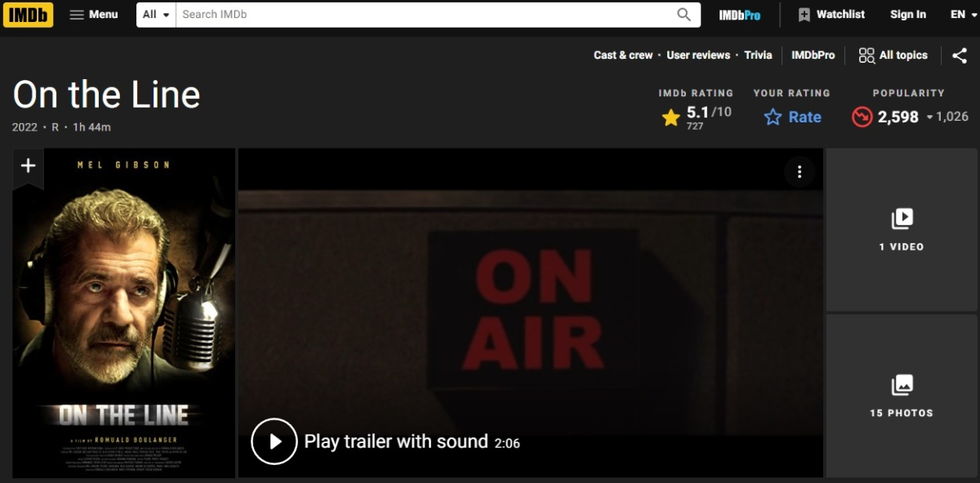The image size is (980, 483).
Task: Share this title
Action: tap(960, 55)
